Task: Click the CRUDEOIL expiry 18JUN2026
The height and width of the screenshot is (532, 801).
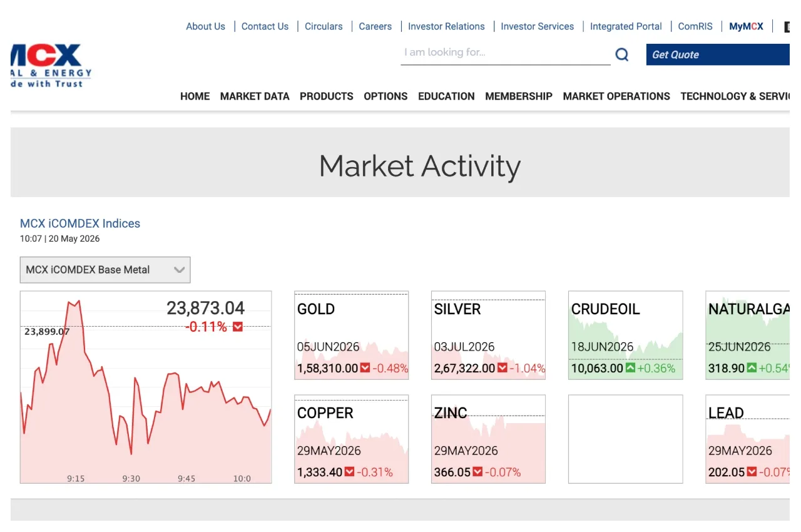Action: [602, 347]
